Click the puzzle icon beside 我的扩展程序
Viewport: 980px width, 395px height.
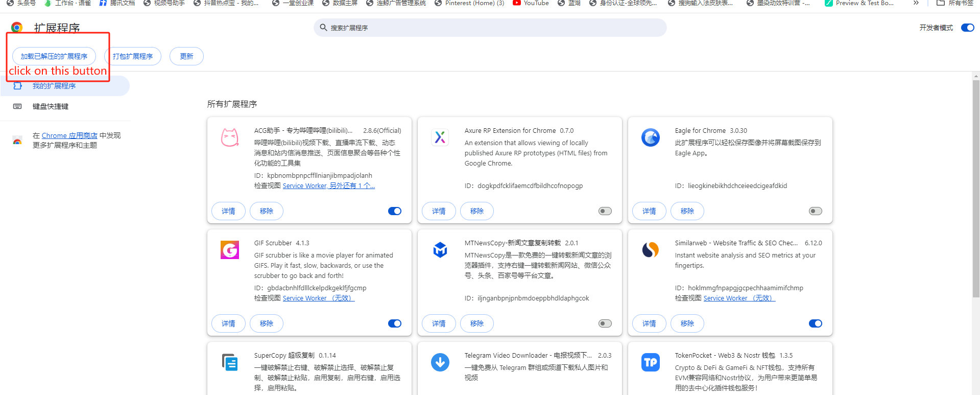pyautogui.click(x=17, y=86)
